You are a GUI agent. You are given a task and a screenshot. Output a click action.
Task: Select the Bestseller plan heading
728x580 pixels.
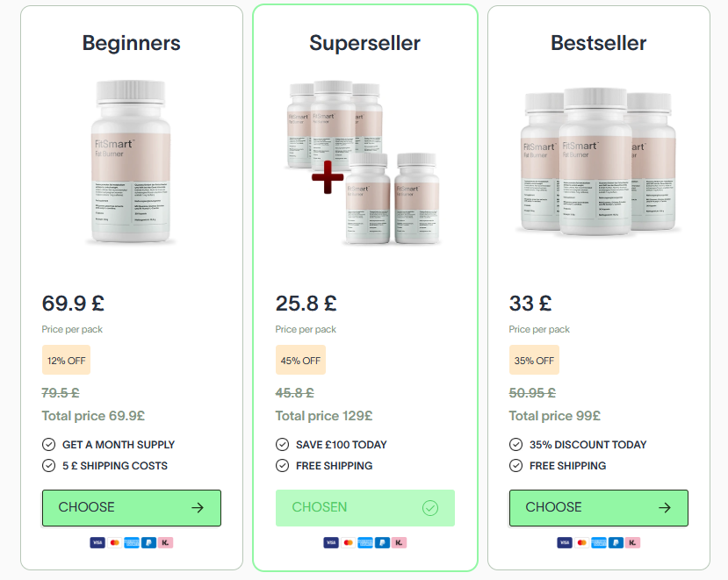pos(599,43)
